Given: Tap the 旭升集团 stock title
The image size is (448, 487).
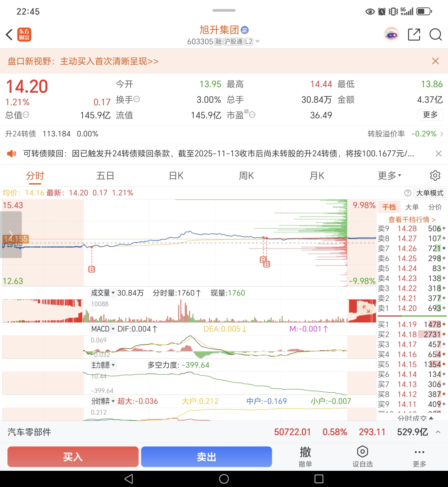Looking at the screenshot, I should coord(219,30).
